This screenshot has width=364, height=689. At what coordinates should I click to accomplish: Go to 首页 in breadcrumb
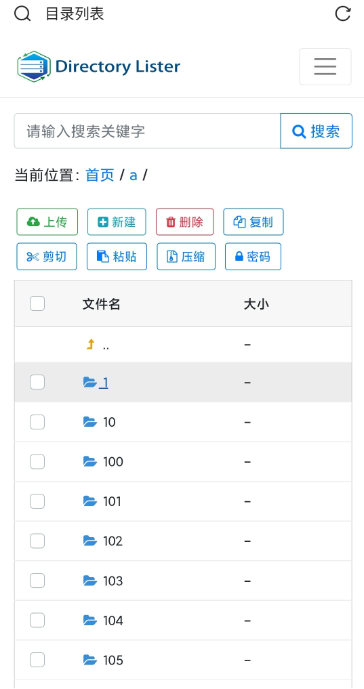tap(100, 175)
